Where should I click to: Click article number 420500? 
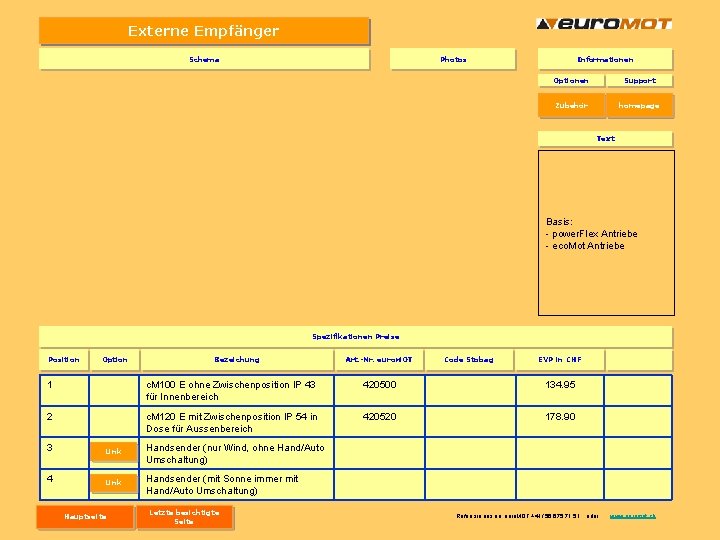click(x=379, y=385)
